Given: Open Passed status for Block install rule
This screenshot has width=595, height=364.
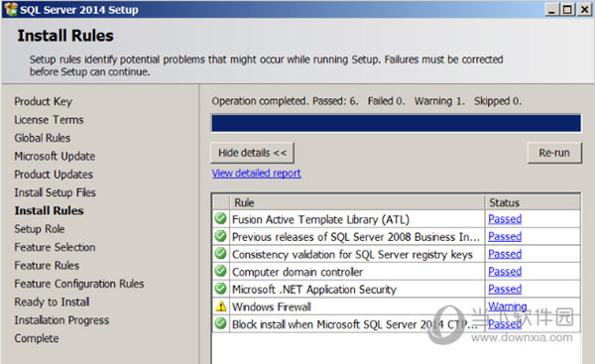Looking at the screenshot, I should [x=505, y=323].
